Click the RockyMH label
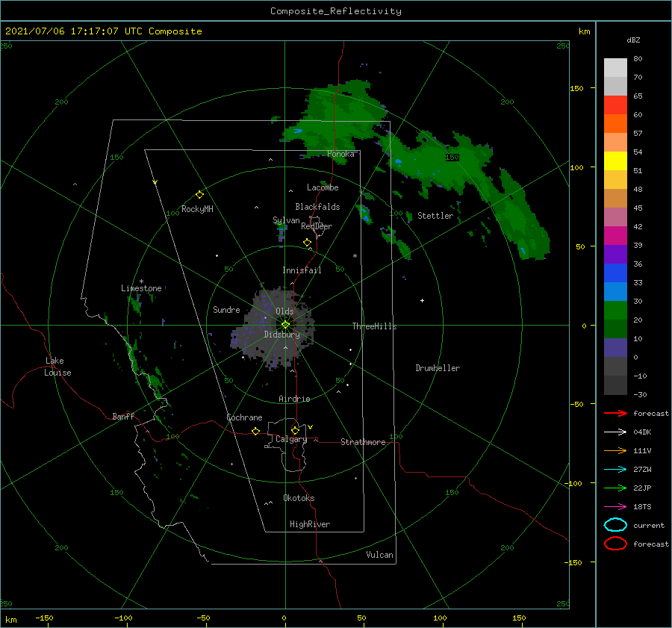The height and width of the screenshot is (628, 672). pyautogui.click(x=197, y=209)
